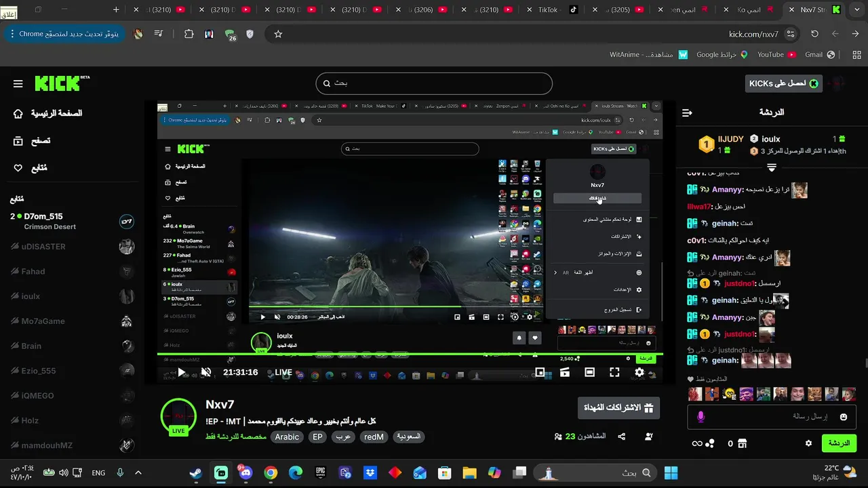Open Dropbox from the taskbar
868x488 pixels.
click(x=370, y=473)
